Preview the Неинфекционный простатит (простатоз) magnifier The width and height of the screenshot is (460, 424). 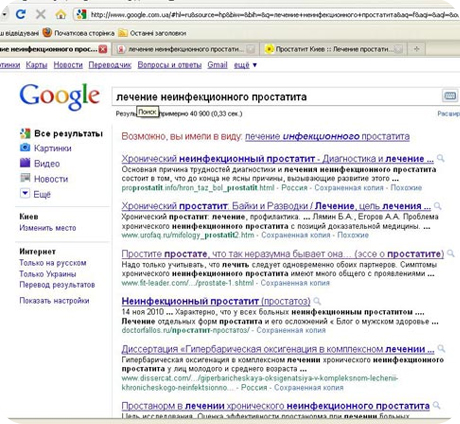point(317,301)
